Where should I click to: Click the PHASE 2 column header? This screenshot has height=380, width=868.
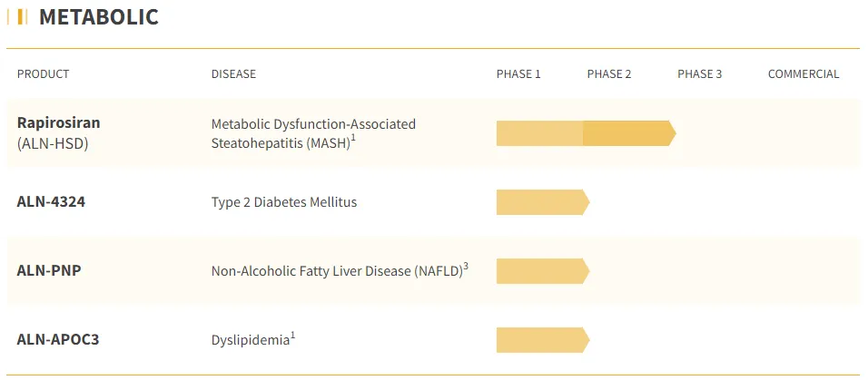609,74
